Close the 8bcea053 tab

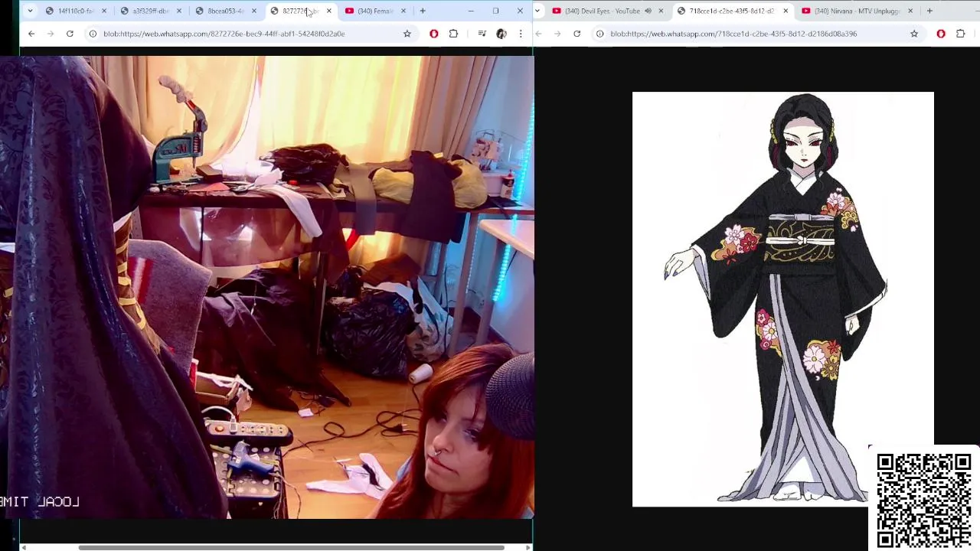click(x=254, y=11)
